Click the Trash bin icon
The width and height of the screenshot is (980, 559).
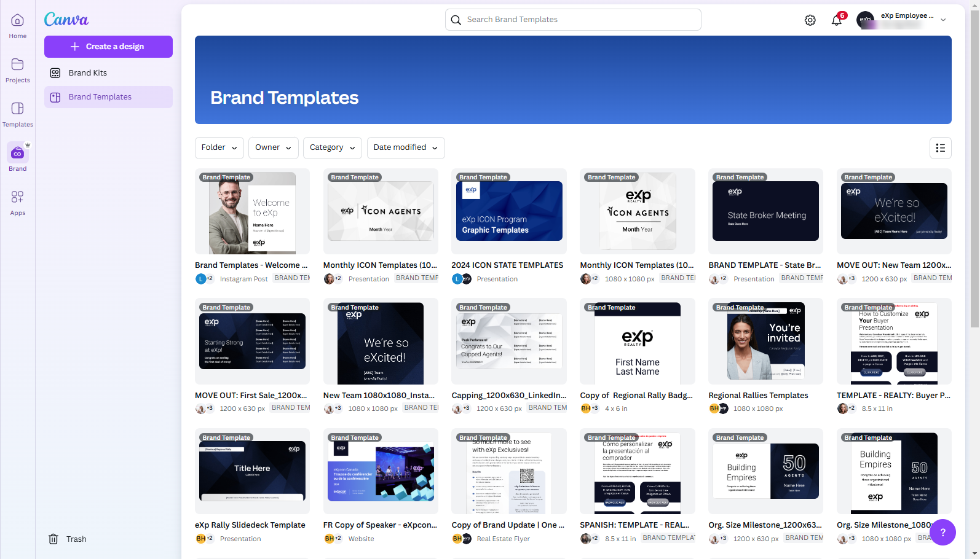click(x=53, y=539)
